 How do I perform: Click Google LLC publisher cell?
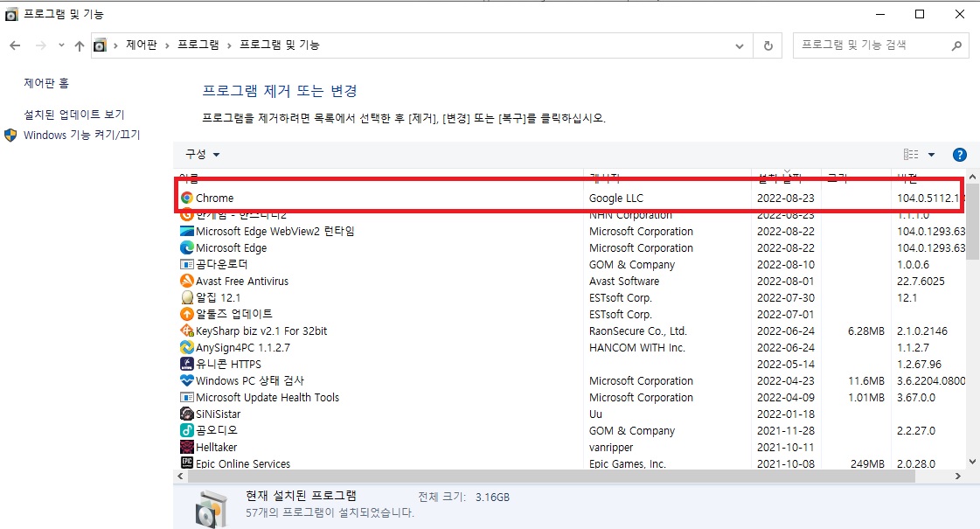(615, 198)
